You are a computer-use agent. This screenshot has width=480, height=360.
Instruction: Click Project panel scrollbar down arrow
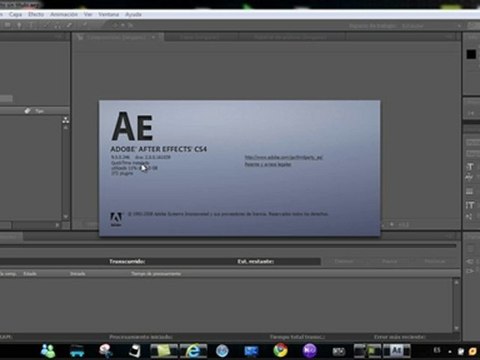[66, 217]
